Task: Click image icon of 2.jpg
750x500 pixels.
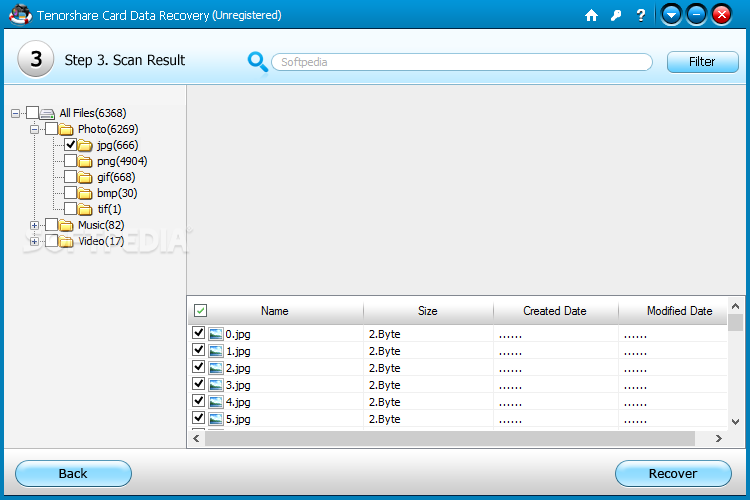Action: pyautogui.click(x=216, y=368)
